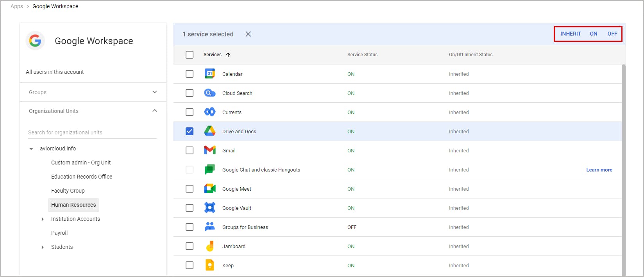Click the Cloud Search icon
Viewport: 644px width, 277px height.
[x=210, y=93]
